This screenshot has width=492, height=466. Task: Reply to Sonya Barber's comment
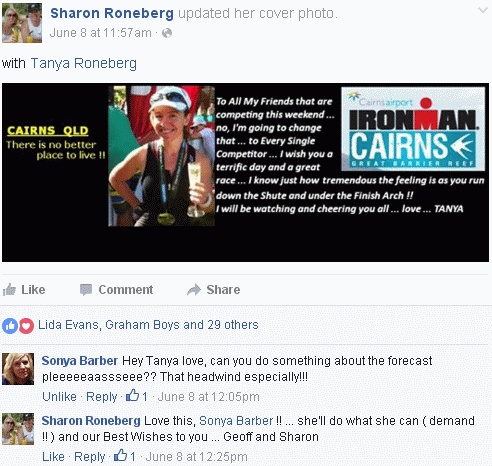coord(102,397)
